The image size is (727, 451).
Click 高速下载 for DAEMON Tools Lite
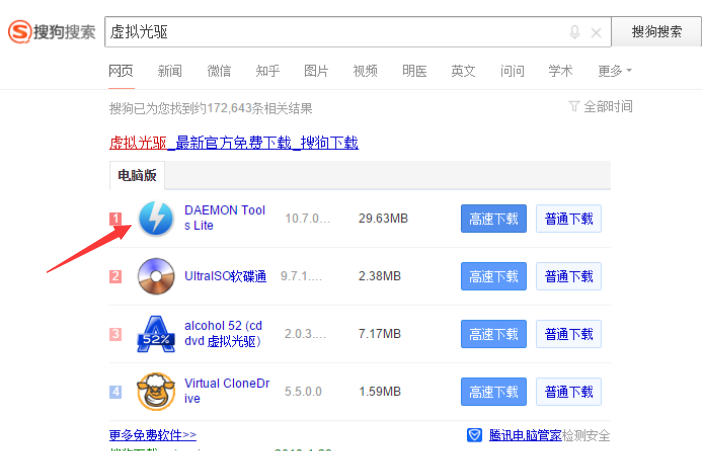[493, 219]
